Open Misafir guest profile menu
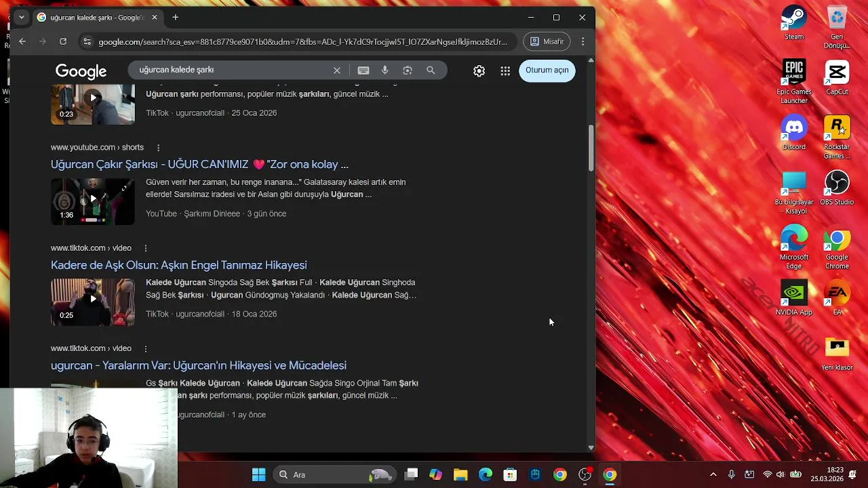868x488 pixels. 547,41
